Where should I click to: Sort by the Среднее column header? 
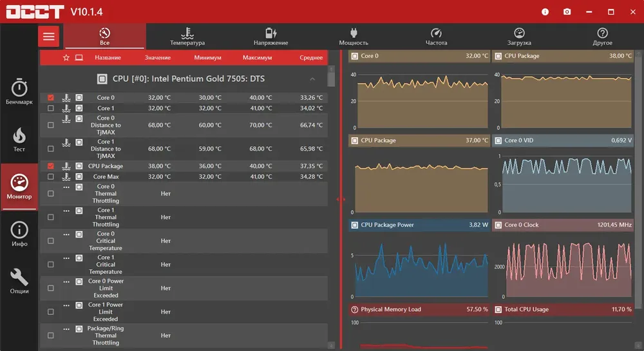311,58
